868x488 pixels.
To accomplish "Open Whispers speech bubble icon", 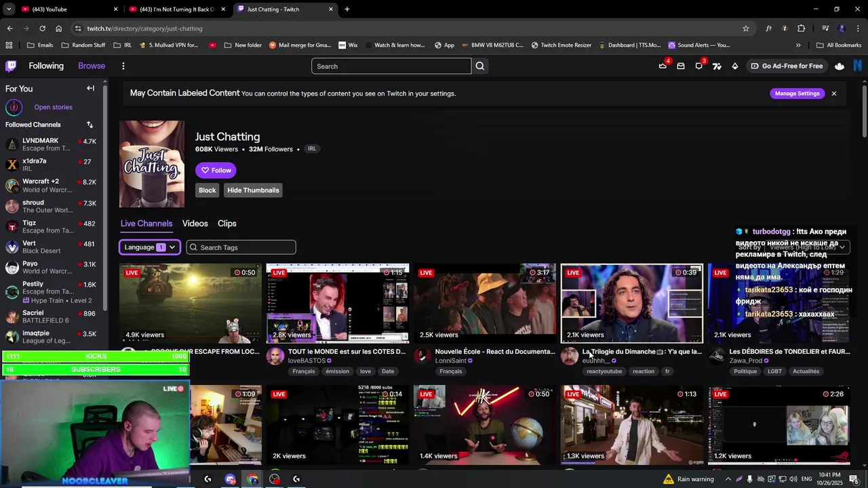I will click(x=699, y=66).
